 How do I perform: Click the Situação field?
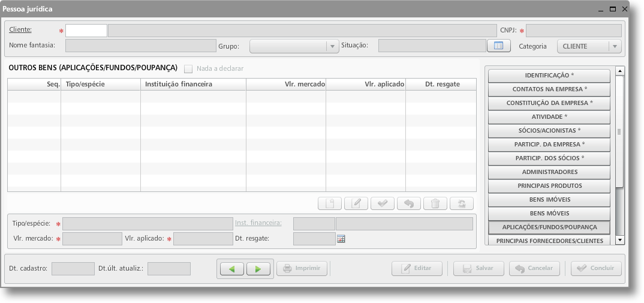(x=432, y=46)
